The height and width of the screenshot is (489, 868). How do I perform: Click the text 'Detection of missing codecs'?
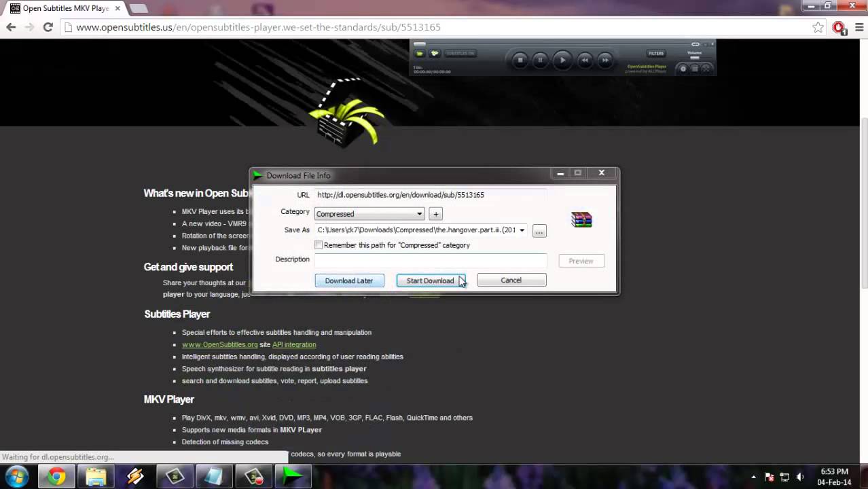(225, 442)
